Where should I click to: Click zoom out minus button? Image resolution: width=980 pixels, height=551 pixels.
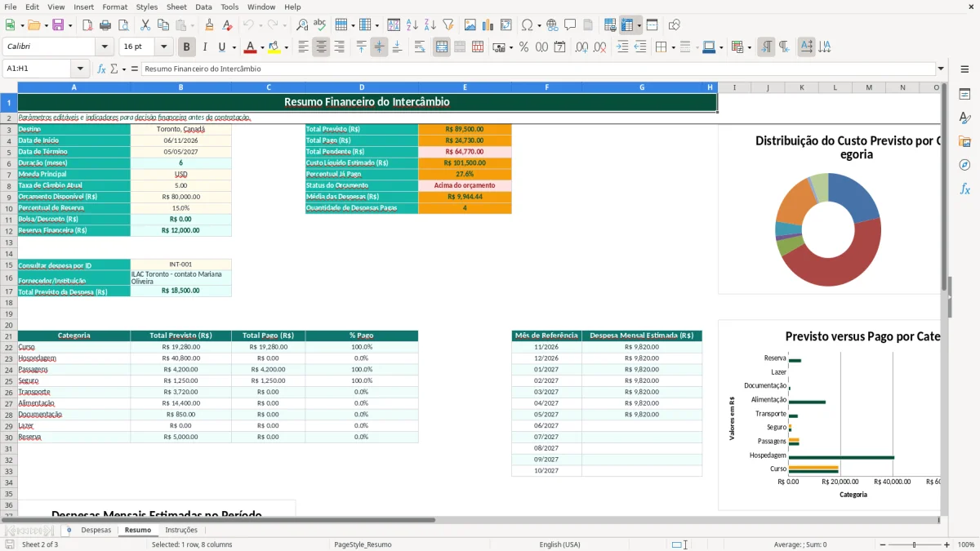884,544
